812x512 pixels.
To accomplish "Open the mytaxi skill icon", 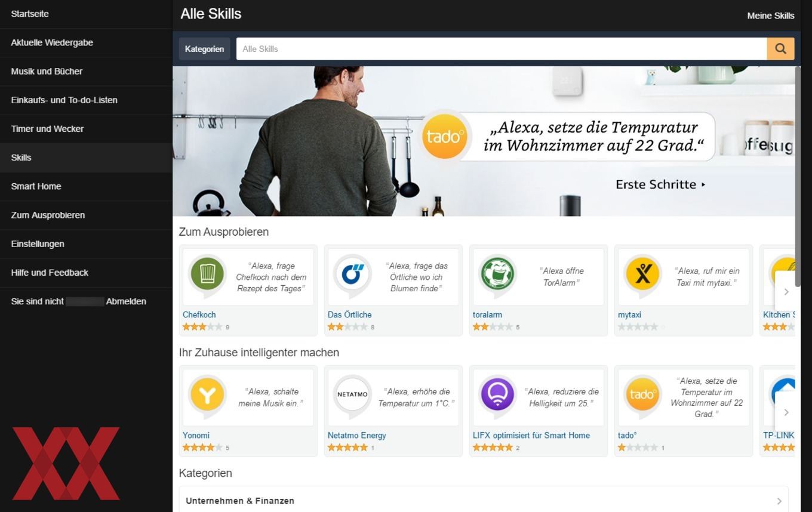I will point(642,274).
